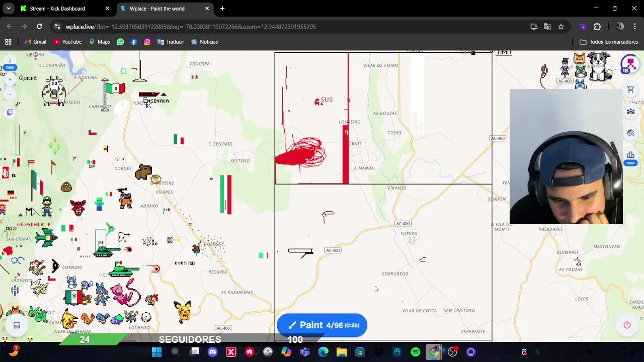Image resolution: width=644 pixels, height=362 pixels.
Task: Center map on my location target
Action: click(627, 325)
